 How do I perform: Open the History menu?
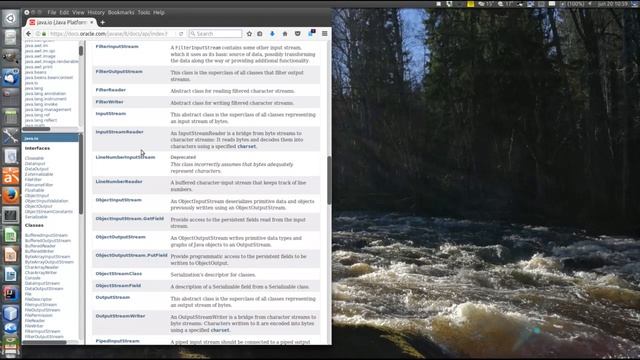(96, 12)
